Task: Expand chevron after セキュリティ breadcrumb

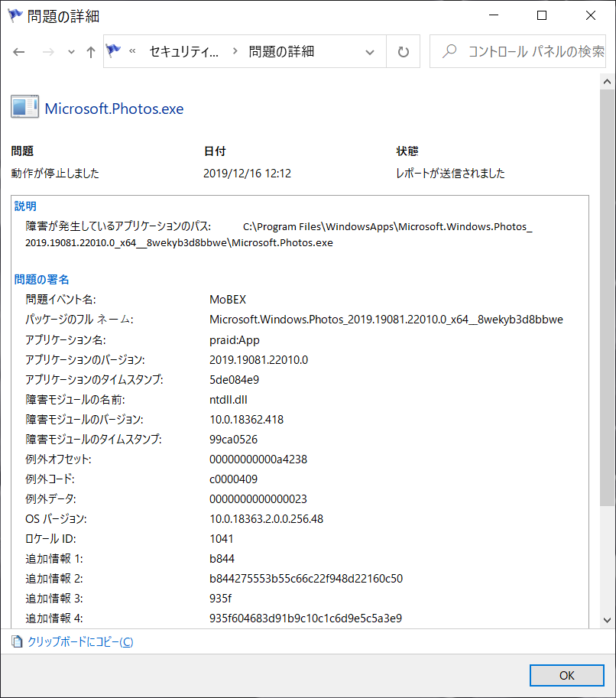Action: [x=235, y=51]
